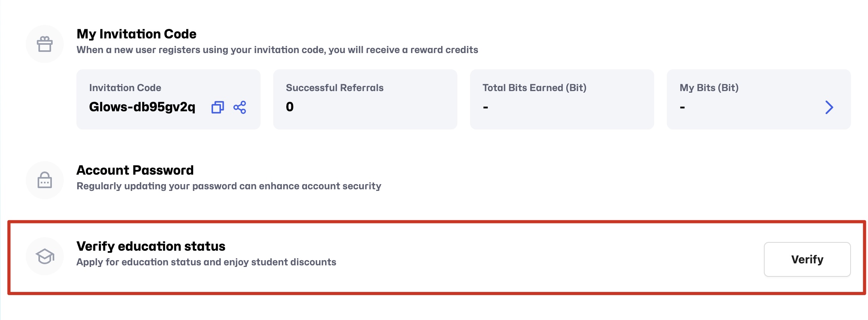Viewport: 868px width, 320px height.
Task: Click the reward credits description text
Action: [x=277, y=50]
